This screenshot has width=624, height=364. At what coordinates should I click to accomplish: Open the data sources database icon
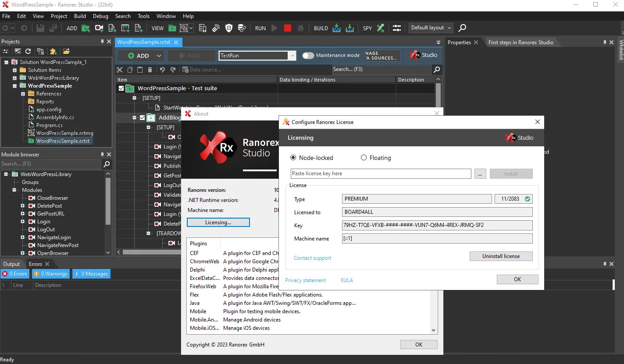242,28
